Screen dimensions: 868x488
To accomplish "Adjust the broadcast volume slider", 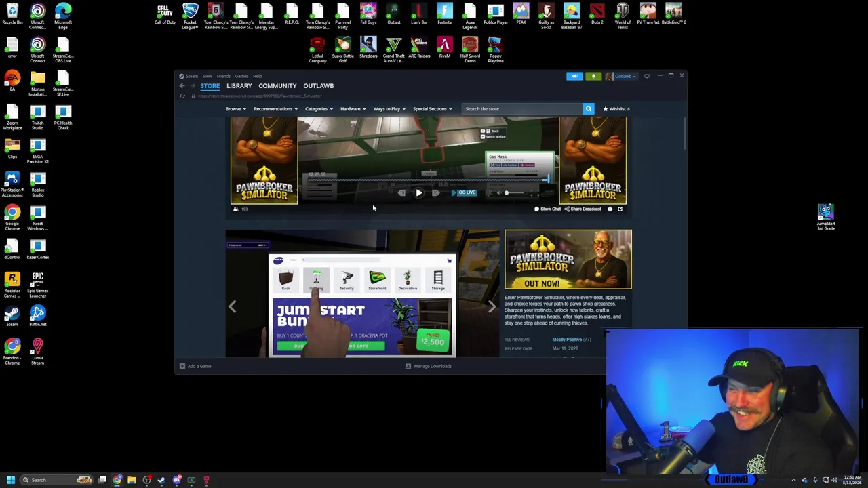I will 513,193.
